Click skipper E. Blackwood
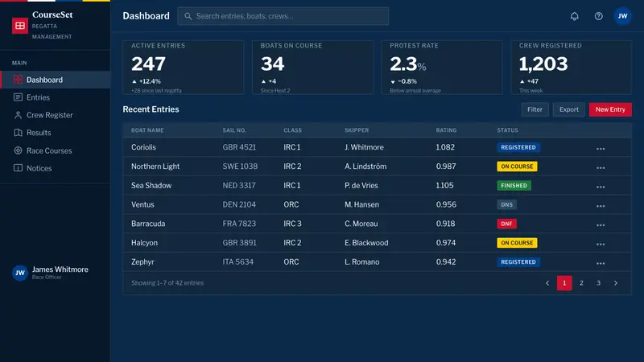 coord(366,243)
